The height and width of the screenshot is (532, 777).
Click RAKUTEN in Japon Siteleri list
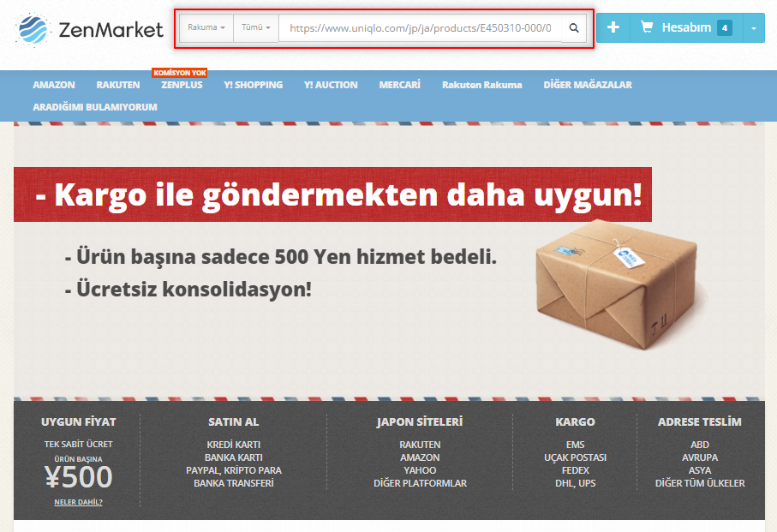point(420,445)
